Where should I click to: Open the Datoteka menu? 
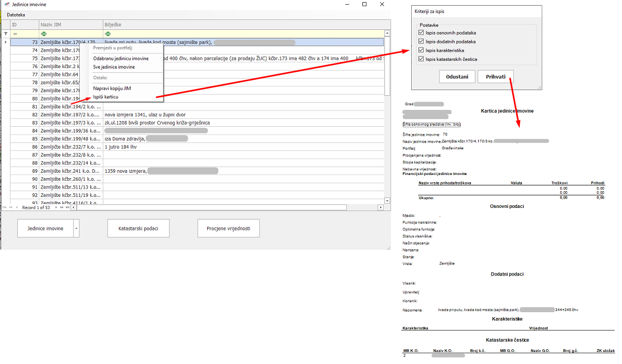click(16, 15)
